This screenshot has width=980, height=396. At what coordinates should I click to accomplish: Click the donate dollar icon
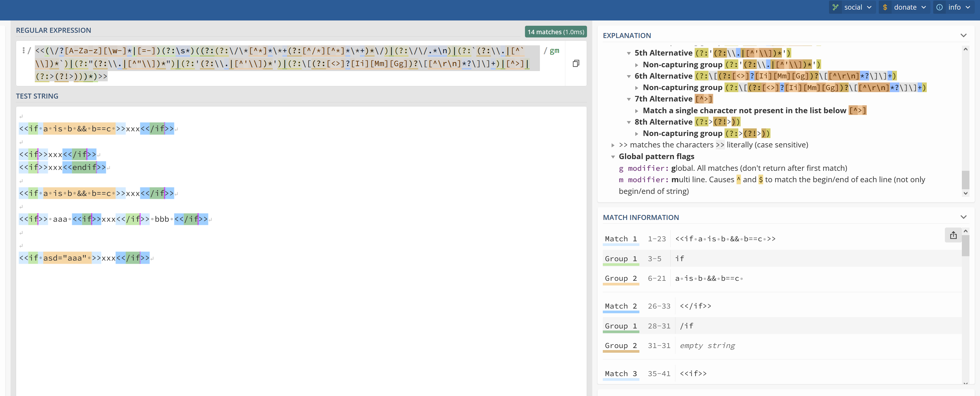coord(885,7)
